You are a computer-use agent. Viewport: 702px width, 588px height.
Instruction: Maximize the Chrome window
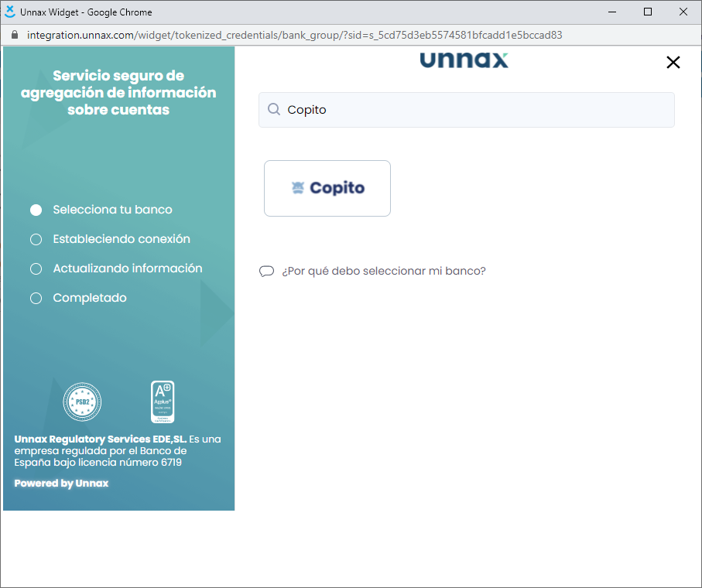pyautogui.click(x=647, y=12)
